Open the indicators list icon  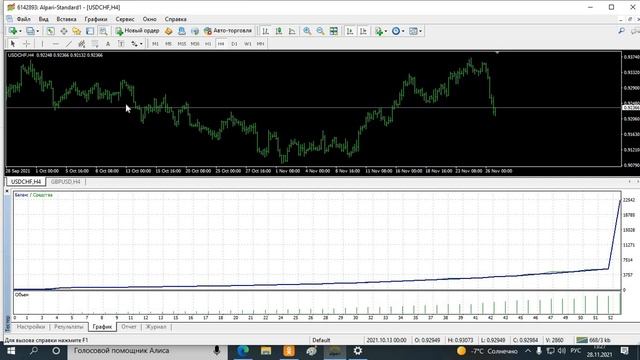[379, 31]
